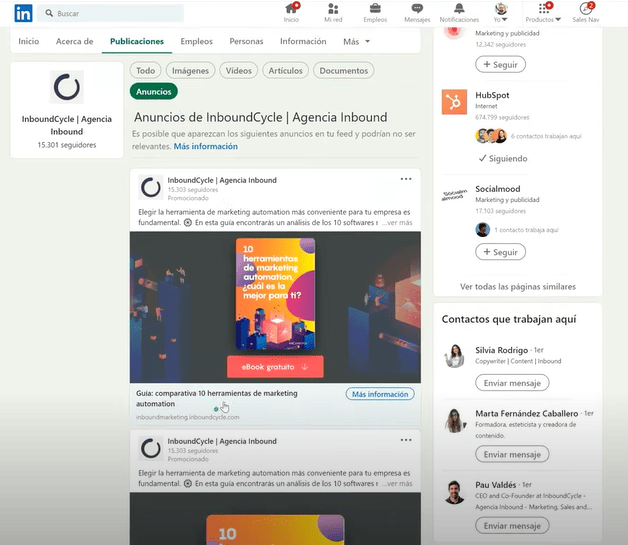Expand the Más dropdown
628x545 pixels.
[356, 41]
